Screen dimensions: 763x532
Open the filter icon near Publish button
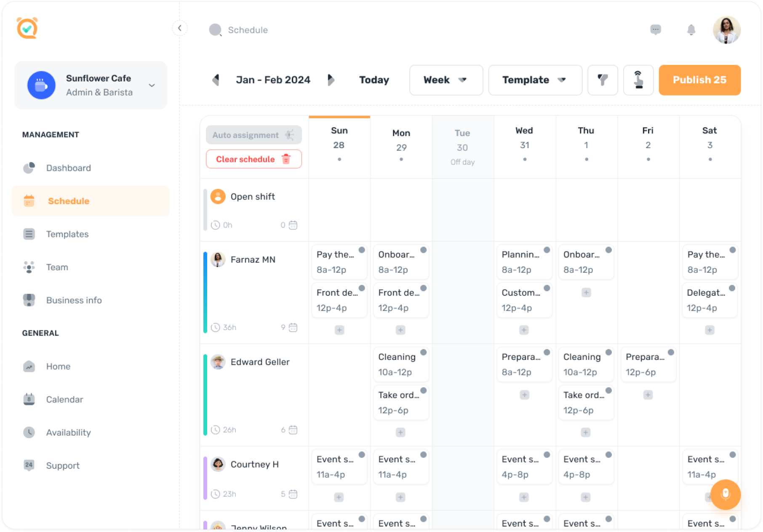pos(603,80)
